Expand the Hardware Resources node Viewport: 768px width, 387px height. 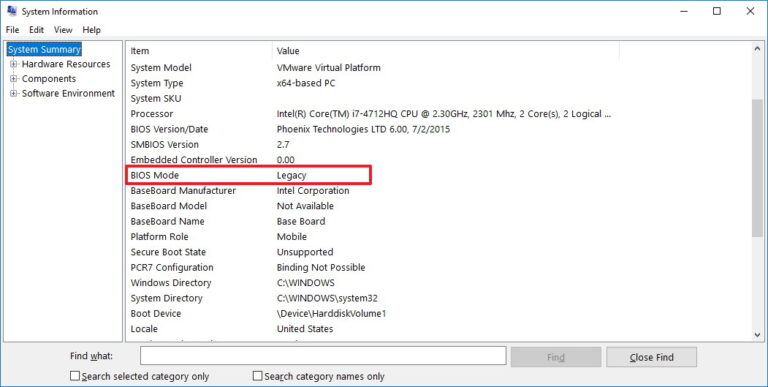[14, 64]
